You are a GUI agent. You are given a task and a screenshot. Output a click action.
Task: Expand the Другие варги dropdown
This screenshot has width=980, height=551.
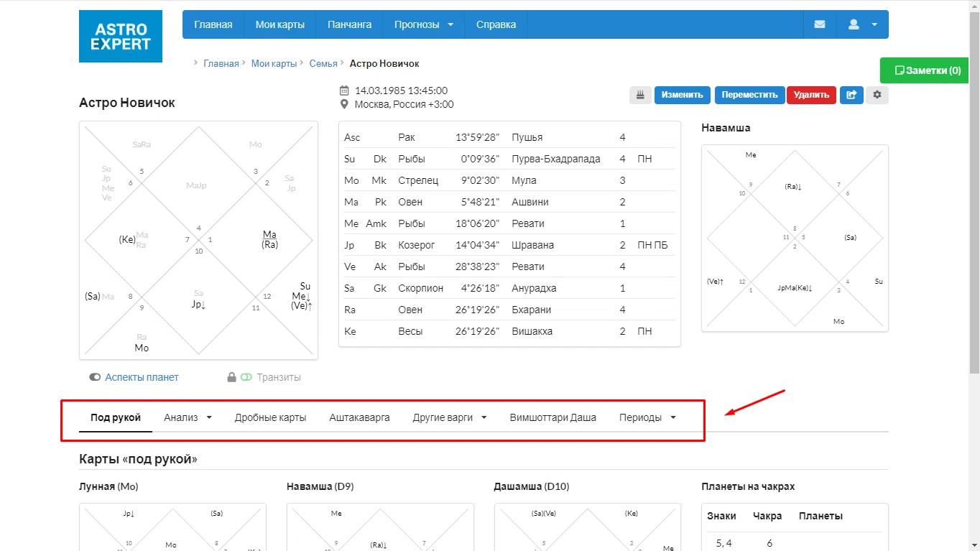coord(450,417)
